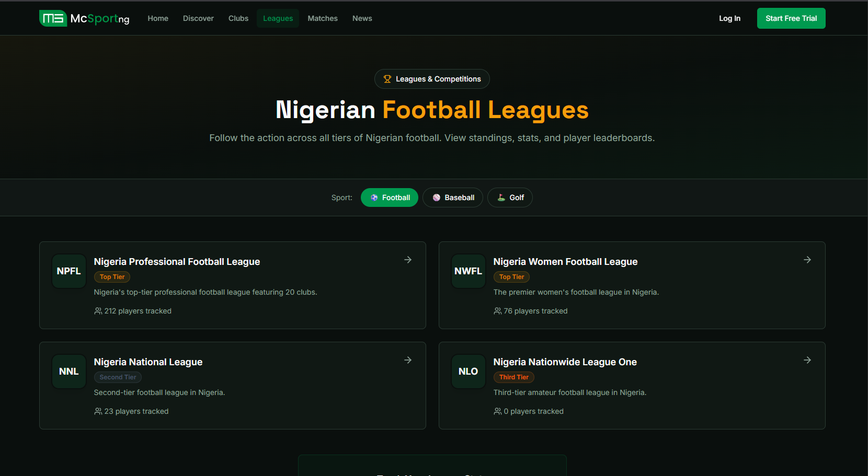Click the trophy icon in Leagues & Competitions badge

[x=387, y=78]
